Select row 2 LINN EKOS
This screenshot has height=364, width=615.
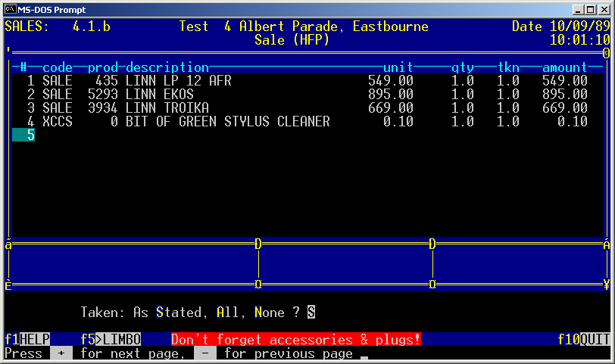(x=159, y=94)
